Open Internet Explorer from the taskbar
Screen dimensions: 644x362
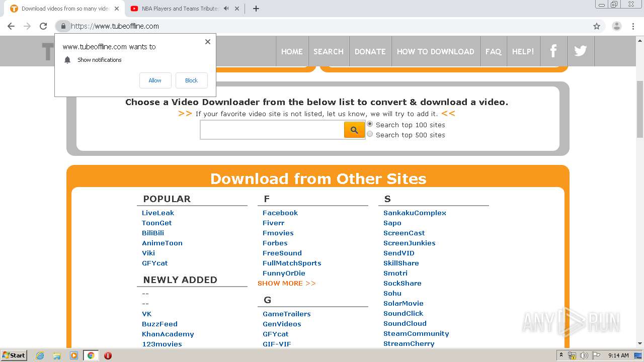tap(40, 355)
